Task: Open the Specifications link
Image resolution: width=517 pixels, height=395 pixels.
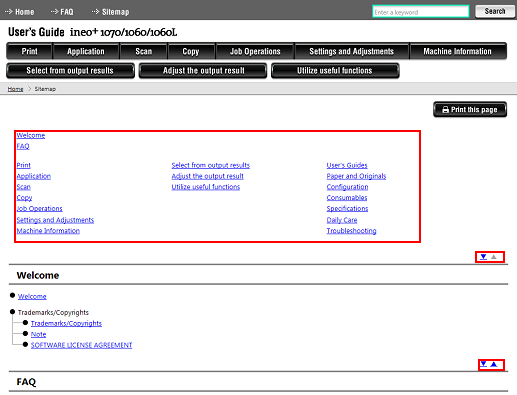Action: [x=347, y=209]
